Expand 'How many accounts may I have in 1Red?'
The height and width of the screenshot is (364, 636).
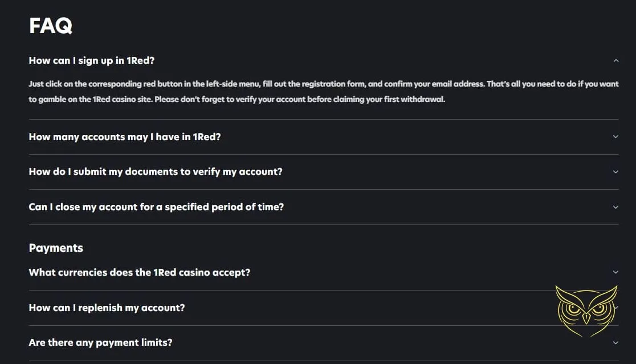pos(124,137)
